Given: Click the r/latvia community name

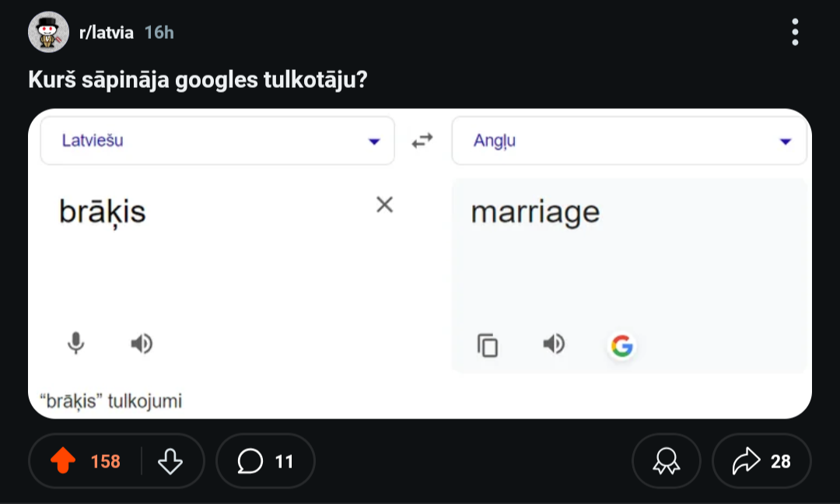Looking at the screenshot, I should pyautogui.click(x=107, y=32).
